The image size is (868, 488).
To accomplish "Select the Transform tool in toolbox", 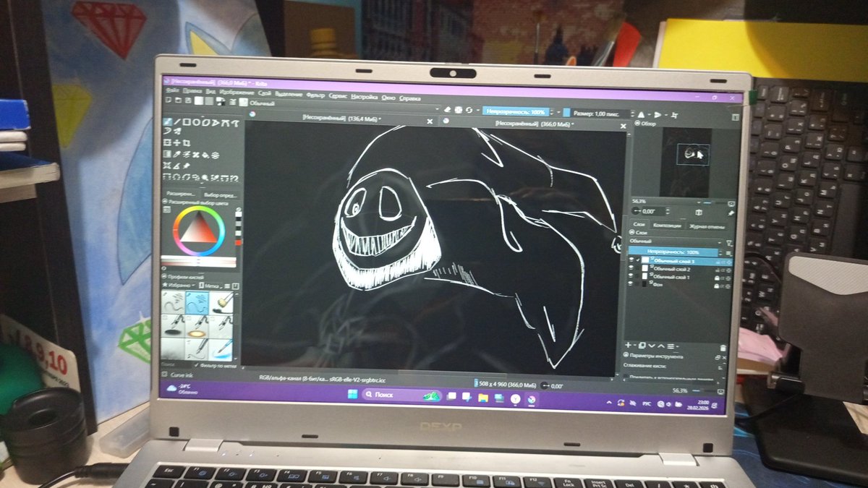I will click(x=168, y=143).
